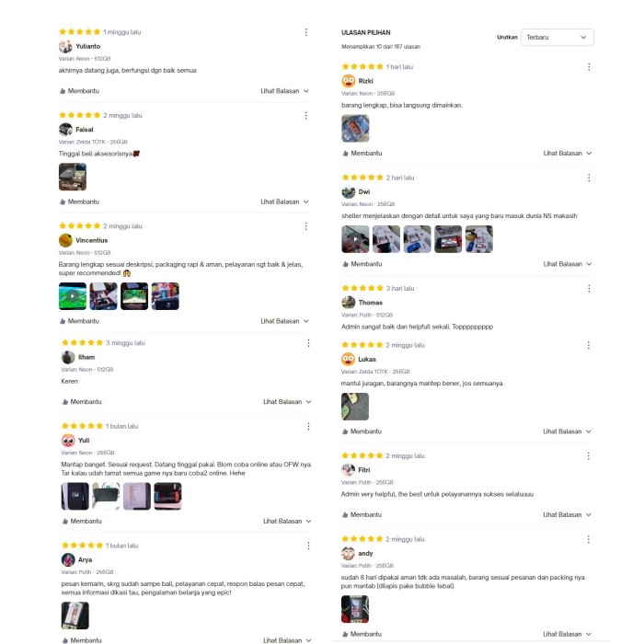Open Rizki's review photo thumbnail
This screenshot has height=644, width=644.
tap(355, 129)
